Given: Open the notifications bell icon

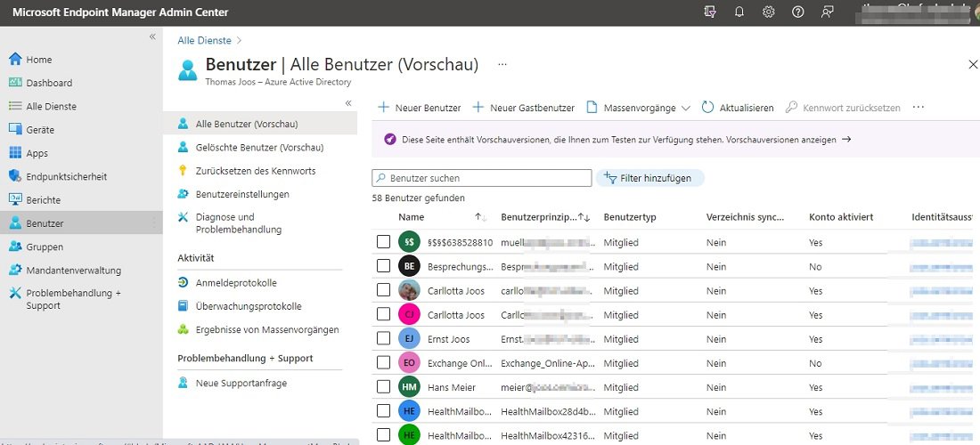Looking at the screenshot, I should click(x=739, y=12).
